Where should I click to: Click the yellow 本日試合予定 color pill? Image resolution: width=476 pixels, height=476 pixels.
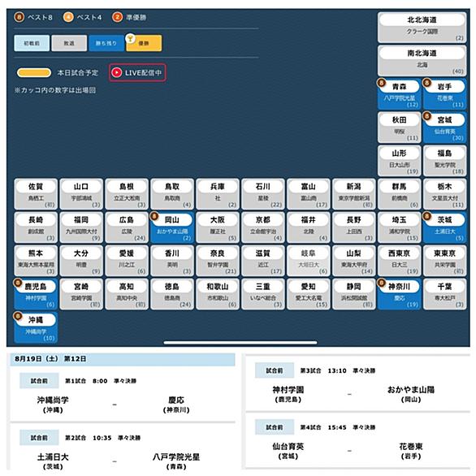[x=34, y=72]
